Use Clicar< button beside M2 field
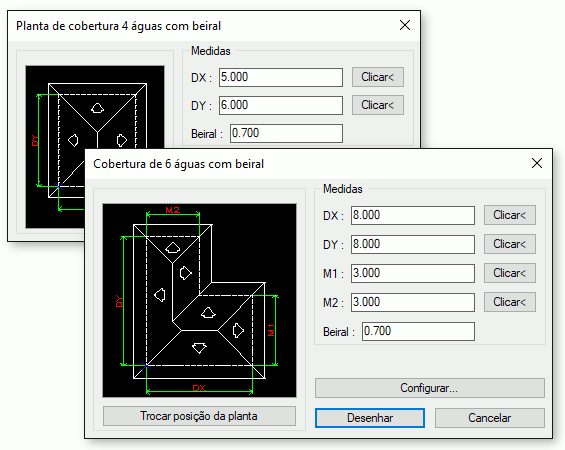Viewport: 565px width, 450px height. 510,302
